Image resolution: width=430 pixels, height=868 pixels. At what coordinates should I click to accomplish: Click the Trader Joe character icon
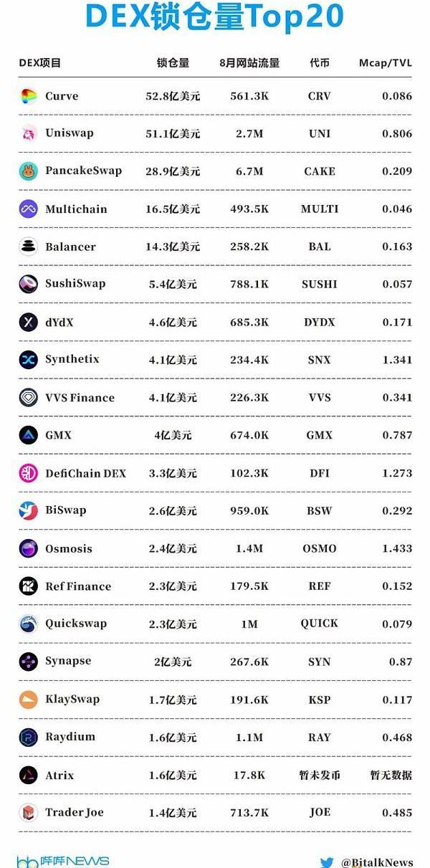pos(29,813)
